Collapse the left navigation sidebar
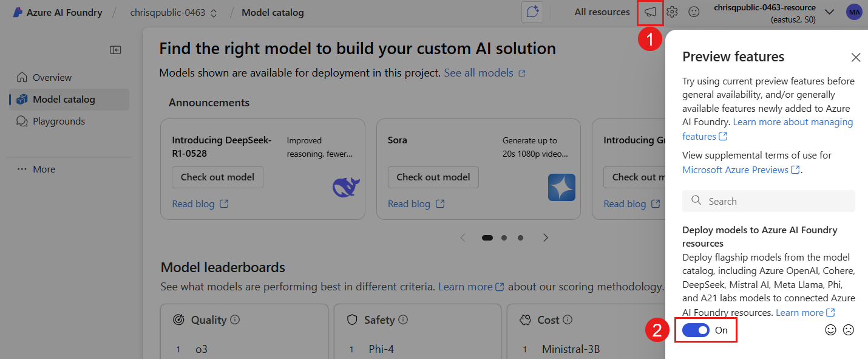 click(115, 50)
